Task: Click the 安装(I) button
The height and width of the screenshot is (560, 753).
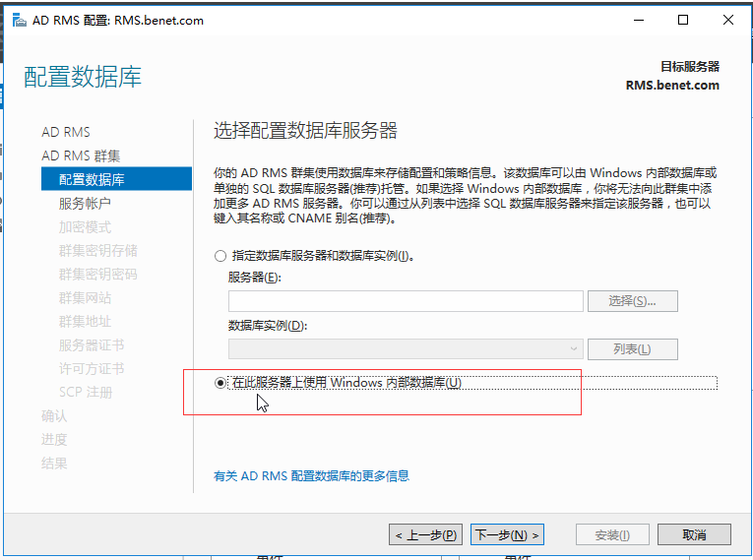Action: [612, 534]
